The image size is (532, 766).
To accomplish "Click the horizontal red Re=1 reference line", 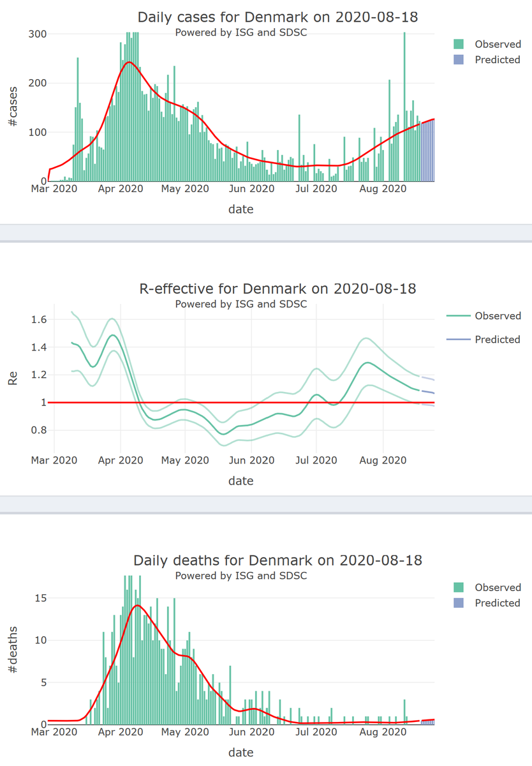I will (x=241, y=402).
